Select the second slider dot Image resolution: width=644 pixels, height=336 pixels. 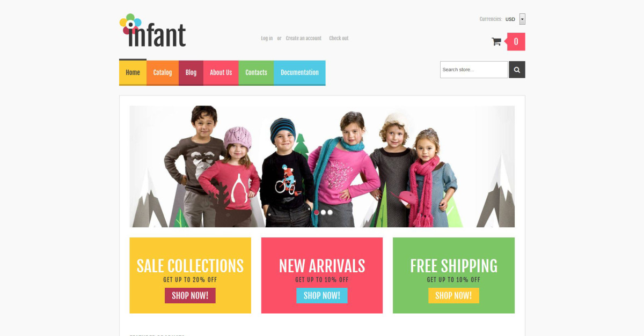tap(324, 212)
